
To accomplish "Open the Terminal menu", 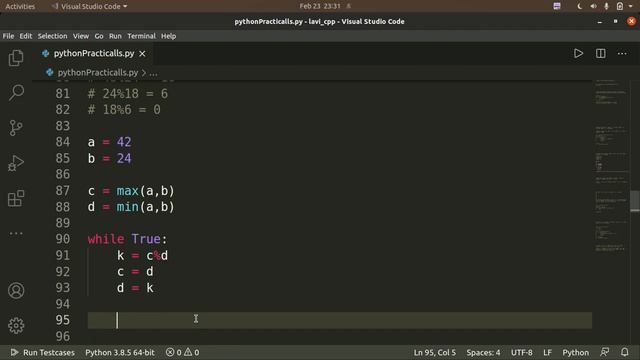I will 141,36.
